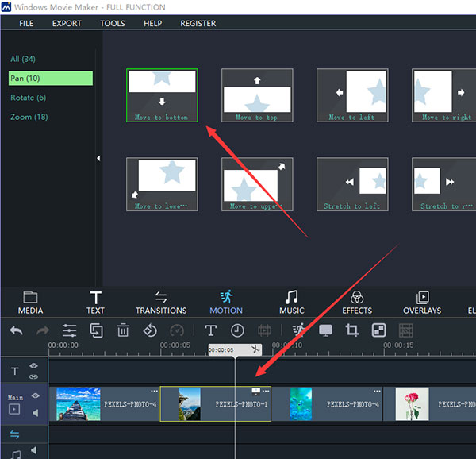Screen dimensions: 476x459
Task: Click the film-strip fit icon in the toolbar
Action: pos(264,330)
